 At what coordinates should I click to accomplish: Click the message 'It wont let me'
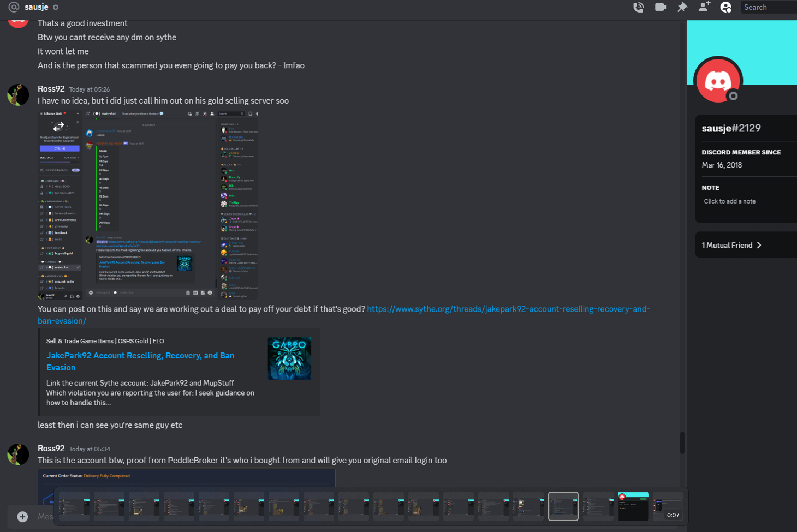(x=63, y=51)
